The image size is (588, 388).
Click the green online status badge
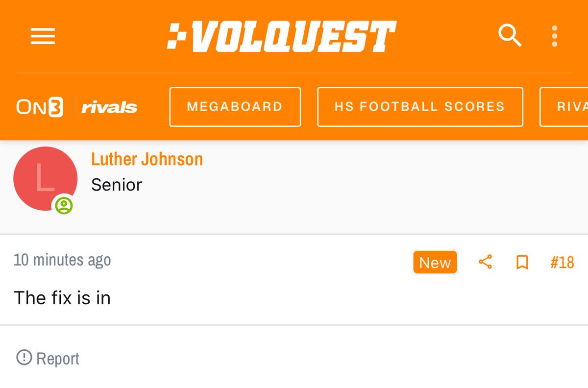pos(64,205)
